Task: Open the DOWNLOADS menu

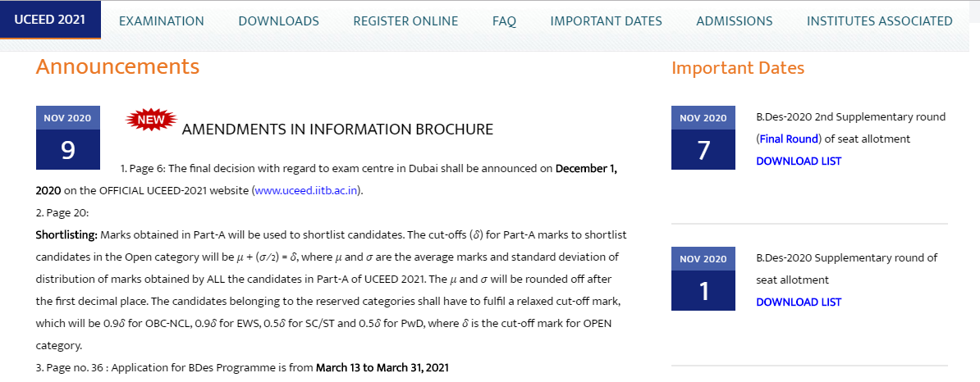Action: [278, 21]
